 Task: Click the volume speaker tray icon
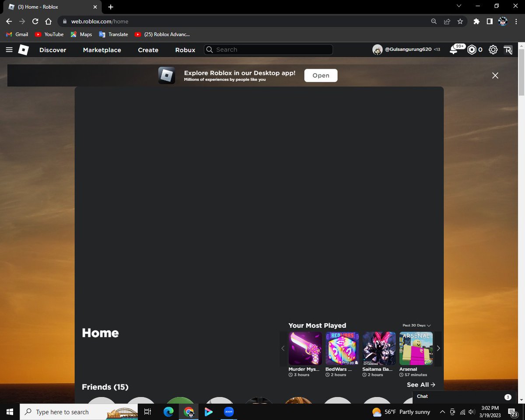tap(472, 412)
